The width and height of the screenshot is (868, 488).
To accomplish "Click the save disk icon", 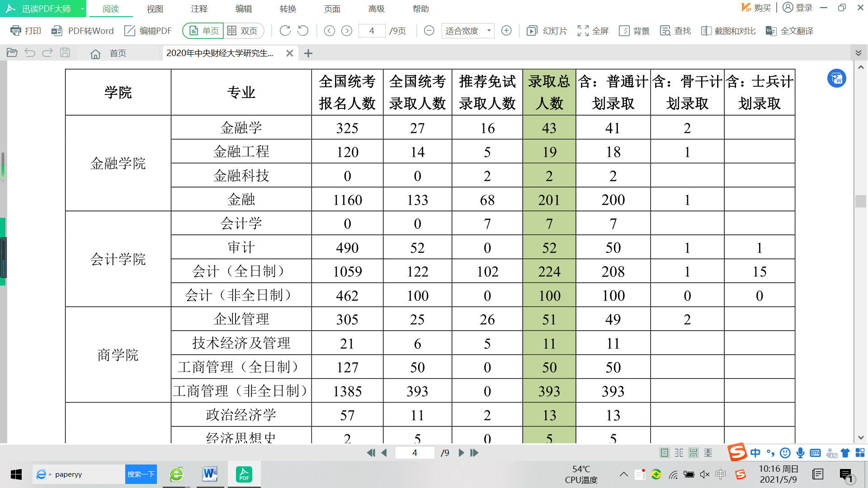I will (65, 53).
